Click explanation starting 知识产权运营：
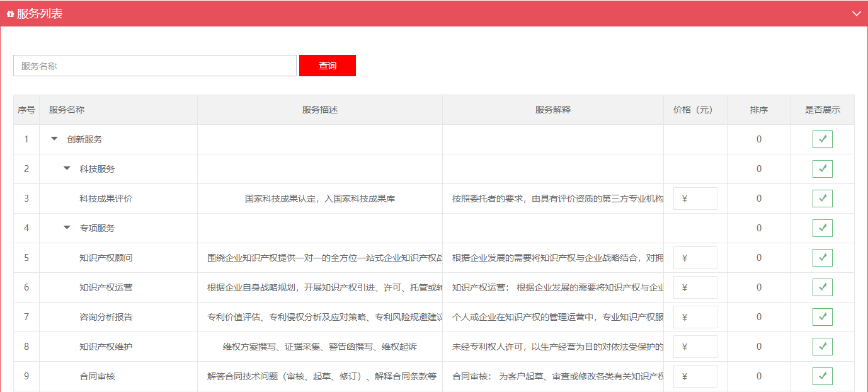The width and height of the screenshot is (868, 392). point(557,287)
